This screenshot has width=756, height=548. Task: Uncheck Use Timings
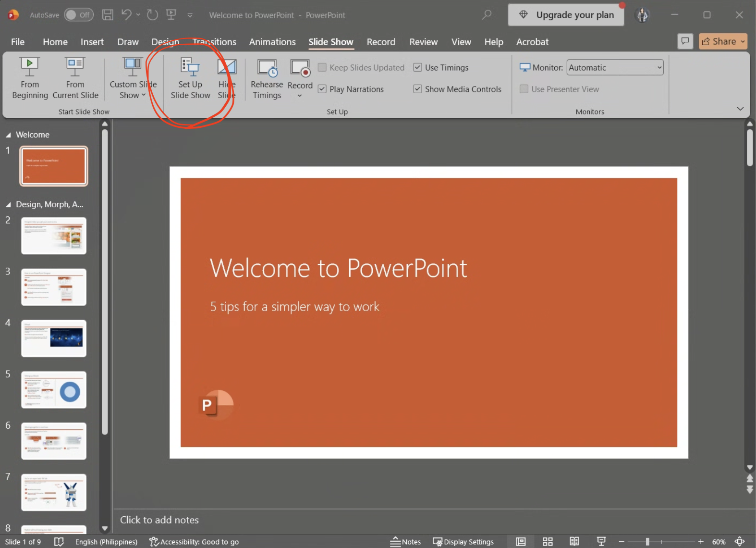[418, 67]
